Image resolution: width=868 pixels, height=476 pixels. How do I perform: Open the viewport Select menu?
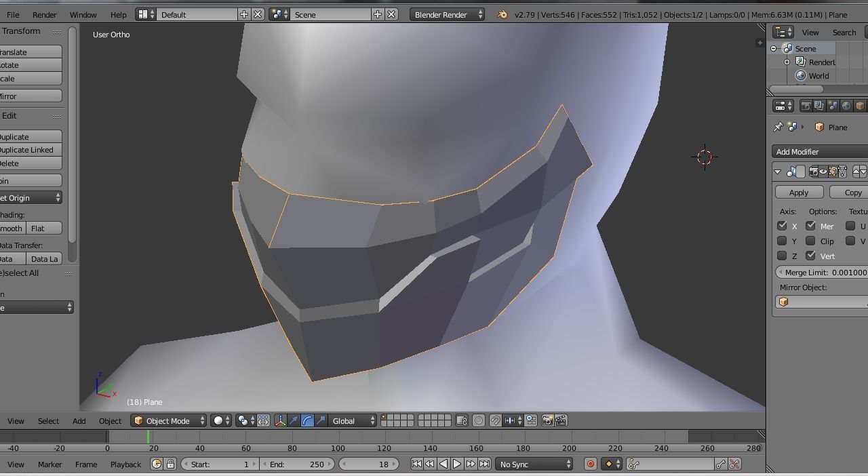pyautogui.click(x=48, y=421)
